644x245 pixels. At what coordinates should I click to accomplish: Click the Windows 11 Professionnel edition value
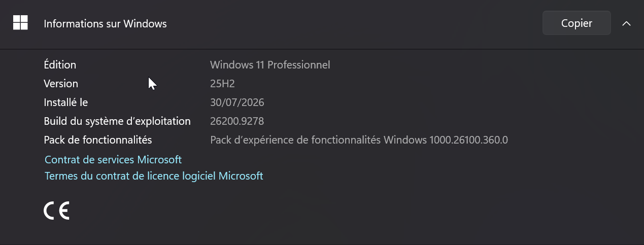coord(270,65)
